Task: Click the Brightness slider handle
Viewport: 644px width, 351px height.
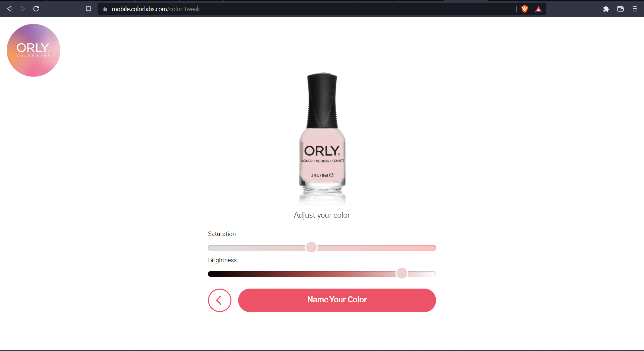Action: tap(402, 273)
